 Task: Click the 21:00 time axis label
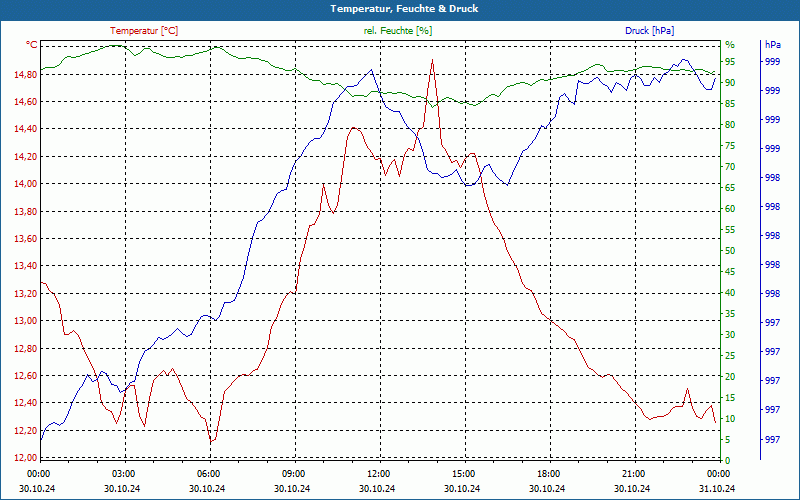pos(634,473)
